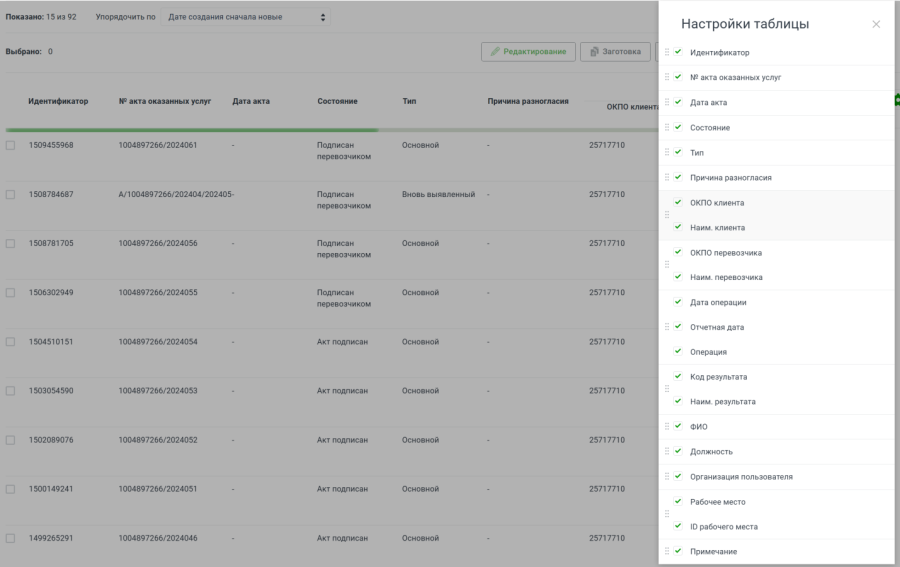Click the drag handle beside ФИО
This screenshot has height=567, width=900.
pos(667,427)
